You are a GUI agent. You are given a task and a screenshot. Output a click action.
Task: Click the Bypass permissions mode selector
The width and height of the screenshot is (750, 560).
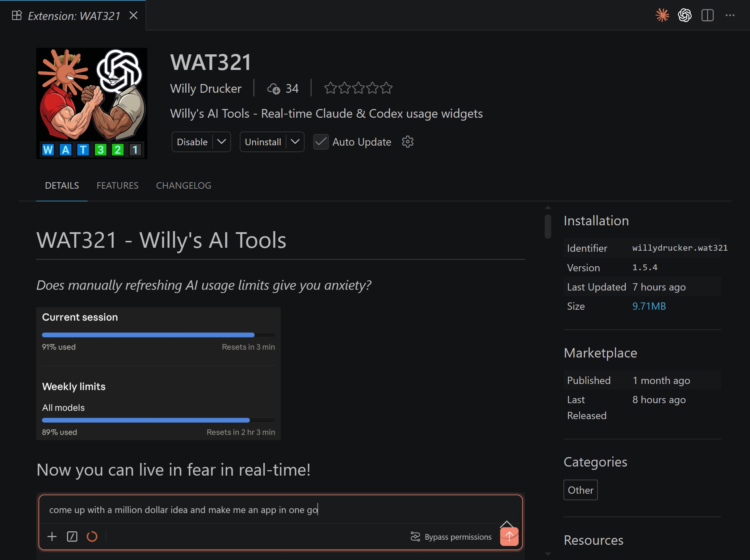pos(451,537)
